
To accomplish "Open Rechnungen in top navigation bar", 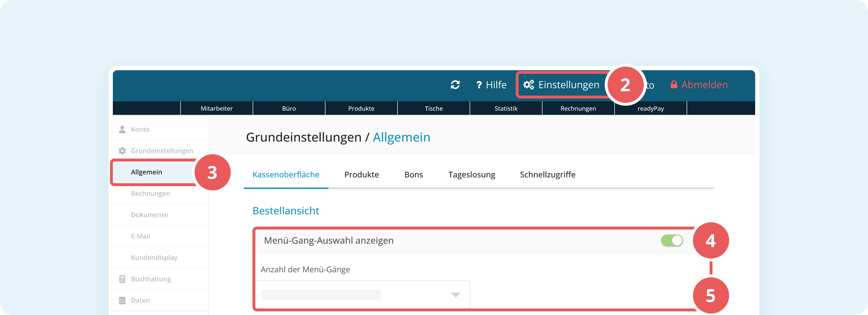I will point(578,108).
